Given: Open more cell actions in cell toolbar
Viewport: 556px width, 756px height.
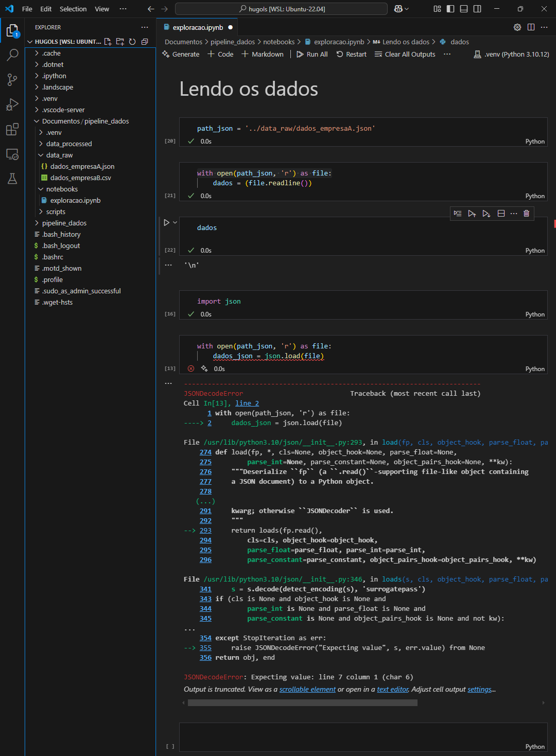Looking at the screenshot, I should click(514, 213).
